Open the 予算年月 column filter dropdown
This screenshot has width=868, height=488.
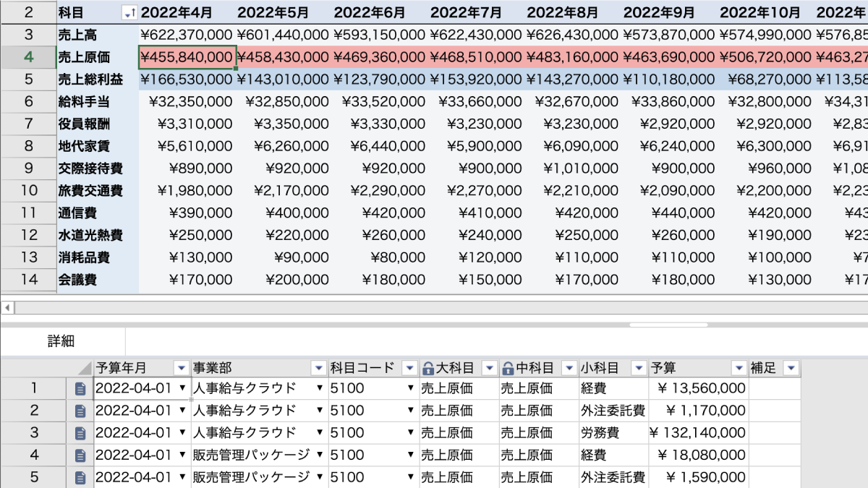point(181,368)
